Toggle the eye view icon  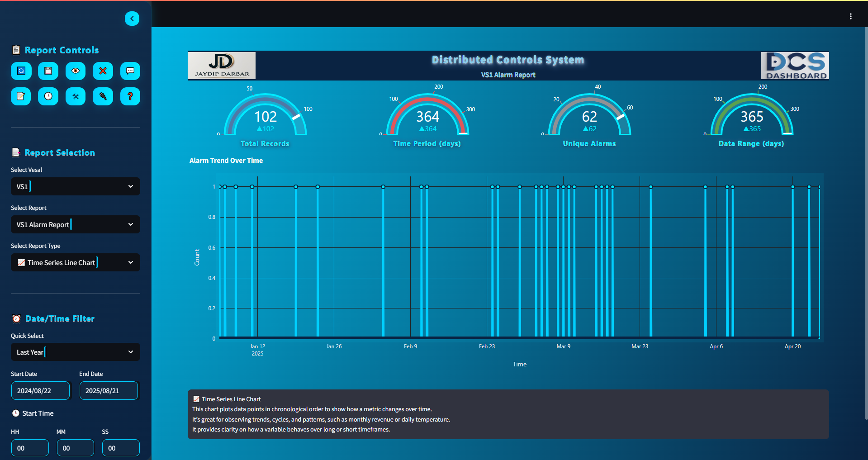coord(76,71)
